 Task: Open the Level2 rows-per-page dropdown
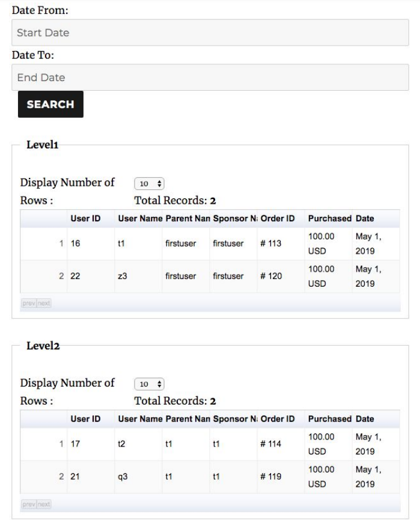149,384
